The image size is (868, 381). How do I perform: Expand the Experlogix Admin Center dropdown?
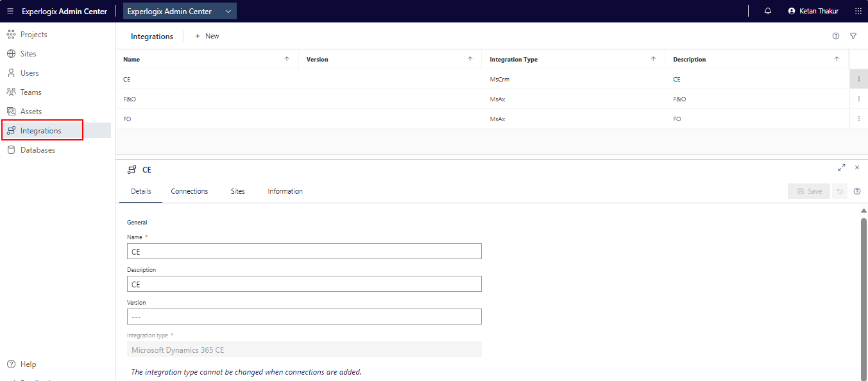pyautogui.click(x=180, y=11)
